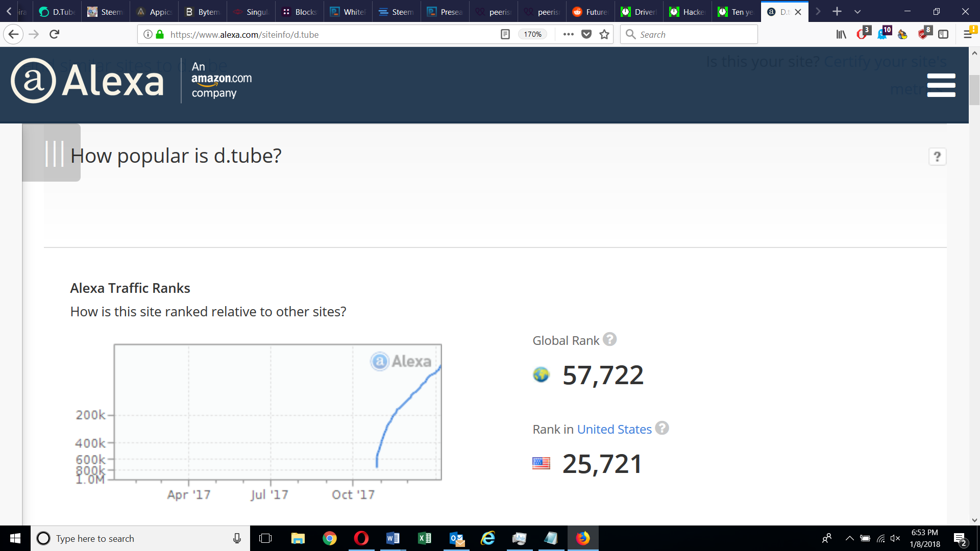
Task: Switch to Excel on taskbar
Action: (x=425, y=538)
